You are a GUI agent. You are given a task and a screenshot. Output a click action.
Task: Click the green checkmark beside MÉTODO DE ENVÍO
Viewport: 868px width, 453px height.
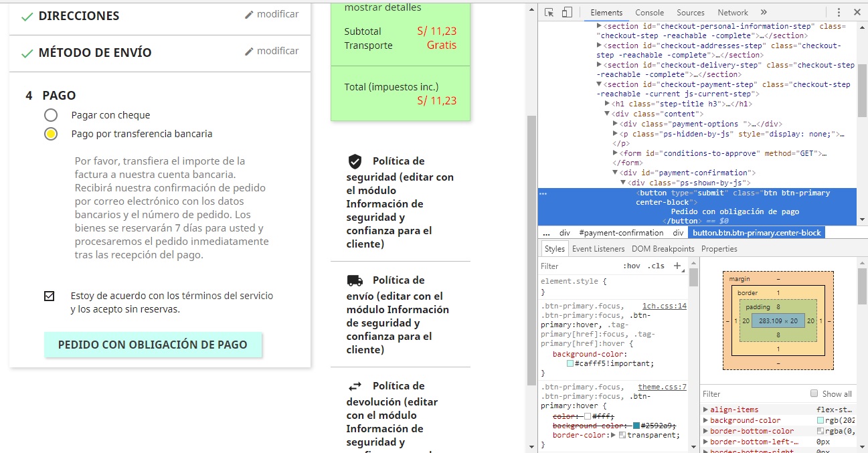(x=27, y=54)
